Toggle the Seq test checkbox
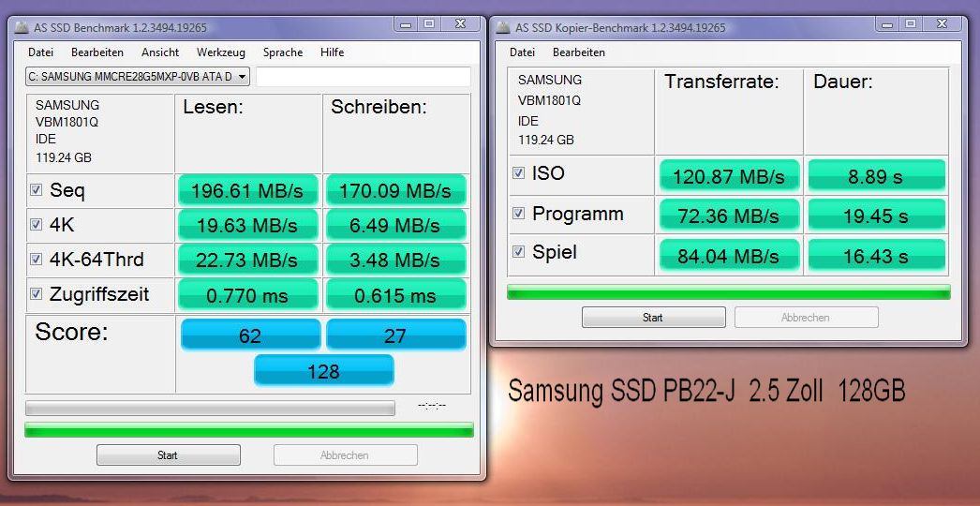 [37, 190]
